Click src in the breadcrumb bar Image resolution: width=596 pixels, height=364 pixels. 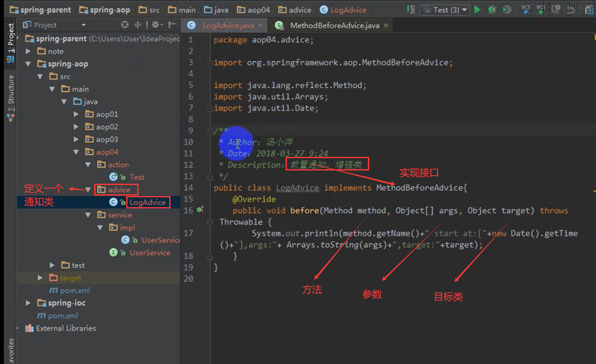[149, 9]
